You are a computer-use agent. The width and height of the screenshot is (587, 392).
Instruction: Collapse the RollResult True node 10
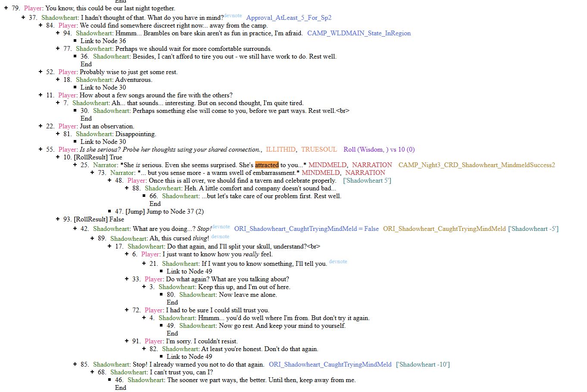(x=58, y=157)
